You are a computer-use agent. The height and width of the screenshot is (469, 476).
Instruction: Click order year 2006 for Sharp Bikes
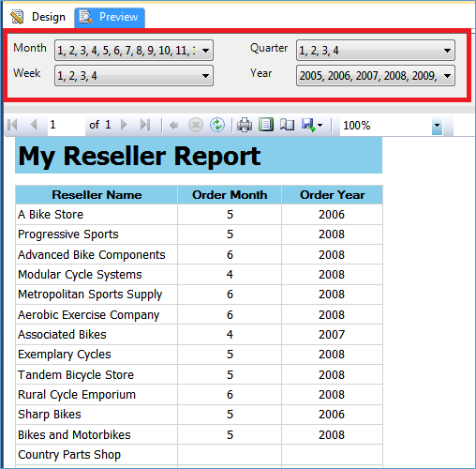point(332,415)
